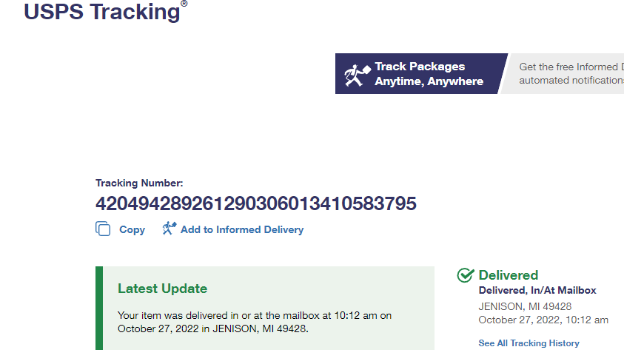Click the Tracking Number label
Screen dimensions: 624x364
(139, 183)
